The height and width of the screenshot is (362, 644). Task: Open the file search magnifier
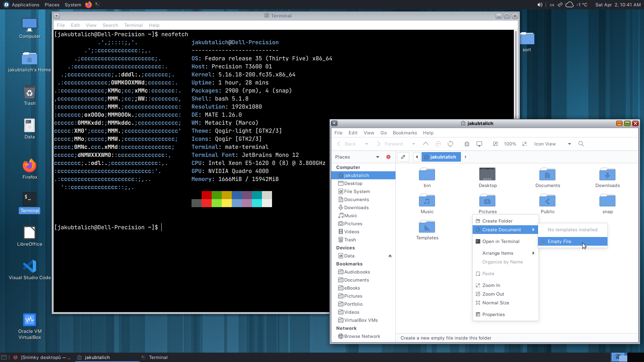581,144
